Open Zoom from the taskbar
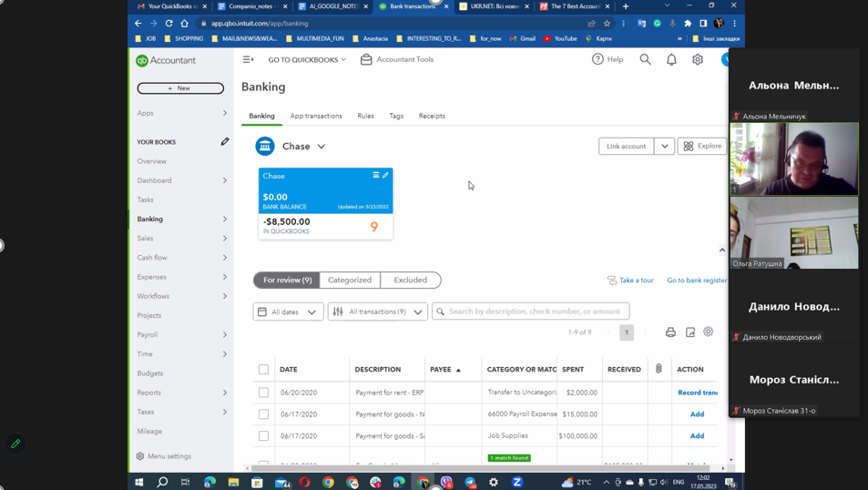This screenshot has width=868, height=490. point(517,482)
